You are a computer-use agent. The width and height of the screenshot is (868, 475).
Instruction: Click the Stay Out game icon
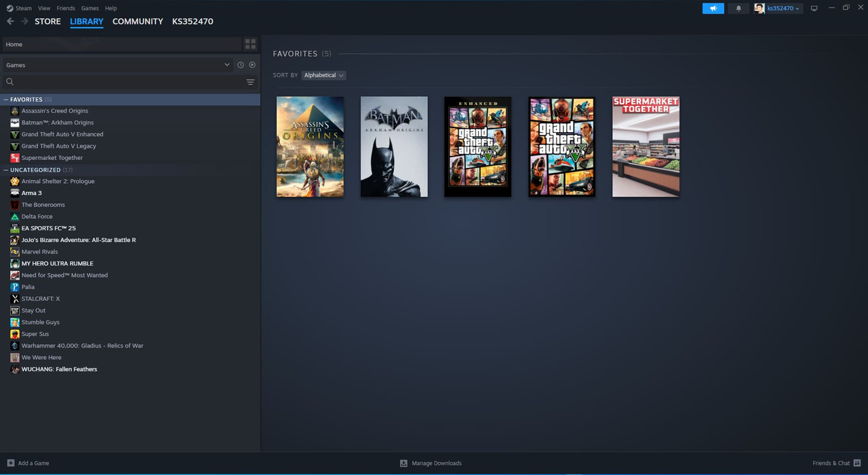coord(15,310)
